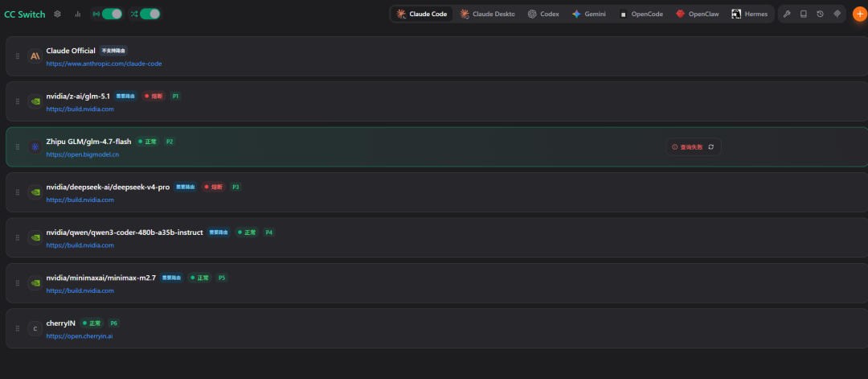Screen dimensions: 868x379
Task: Click the P3 priority badge
Action: pos(235,187)
